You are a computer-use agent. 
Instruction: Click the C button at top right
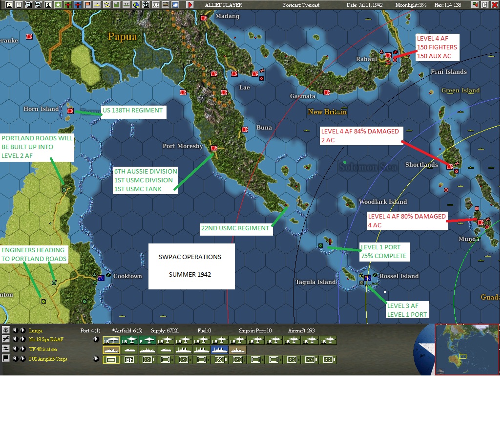(485, 5)
